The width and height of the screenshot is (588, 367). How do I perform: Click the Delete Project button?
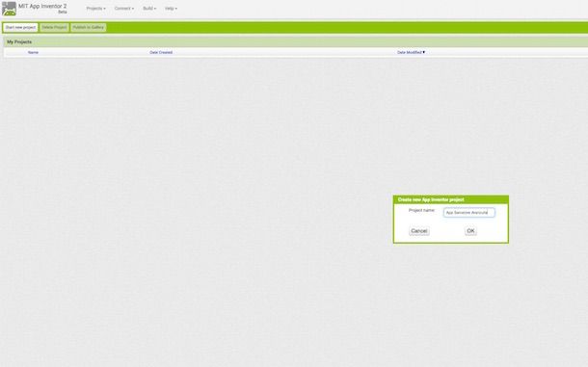54,27
